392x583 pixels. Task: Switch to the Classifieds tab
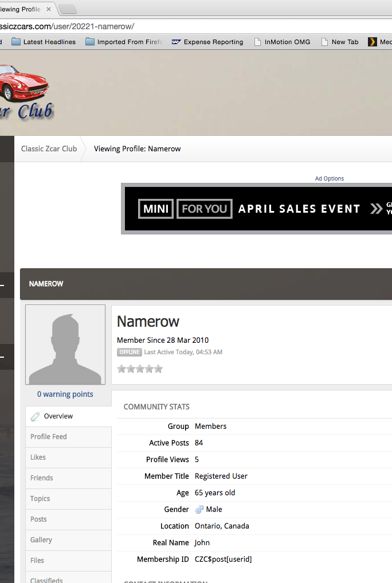coord(68,577)
